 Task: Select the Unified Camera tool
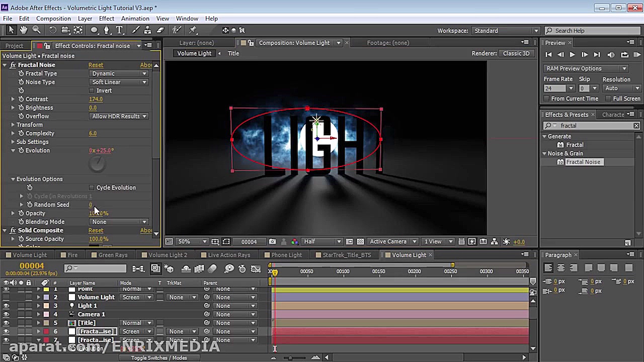coord(65,30)
